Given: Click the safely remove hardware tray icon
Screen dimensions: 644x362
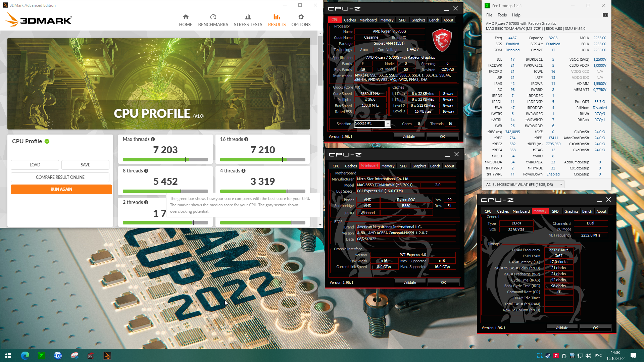Looking at the screenshot, I should pos(564,356).
